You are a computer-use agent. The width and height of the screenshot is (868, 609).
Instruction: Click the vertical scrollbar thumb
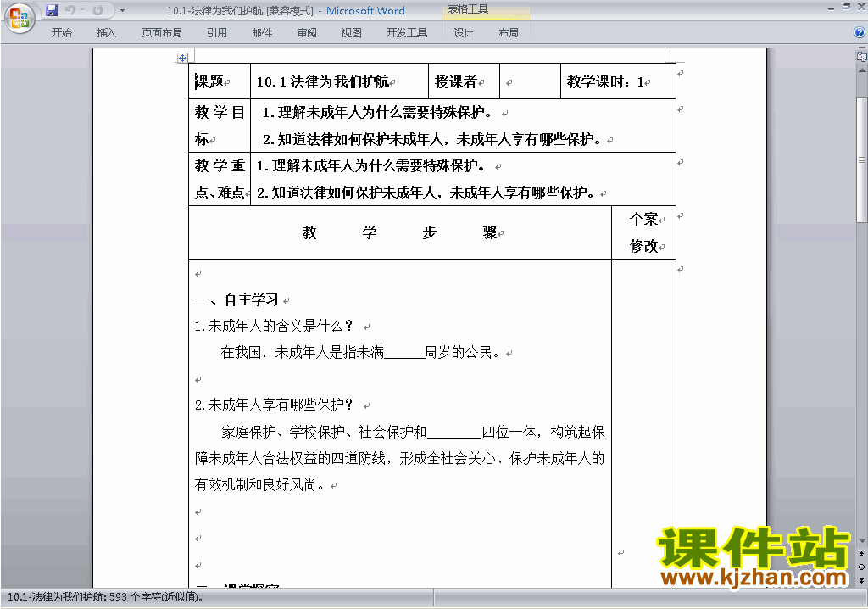click(x=862, y=159)
